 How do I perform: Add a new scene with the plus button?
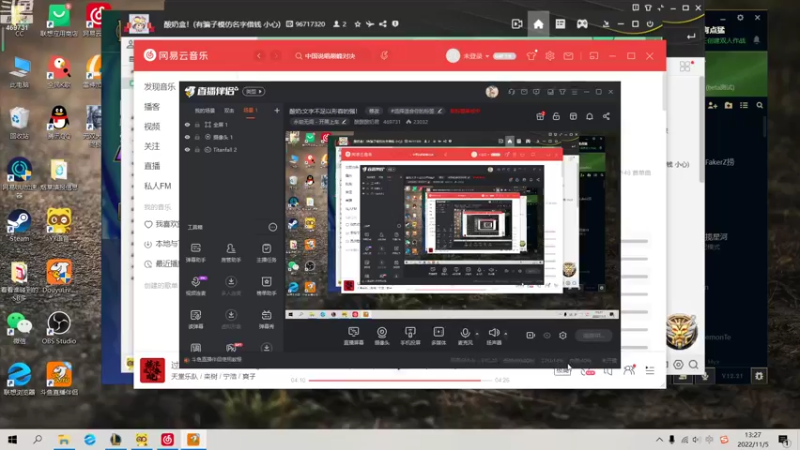tap(277, 110)
